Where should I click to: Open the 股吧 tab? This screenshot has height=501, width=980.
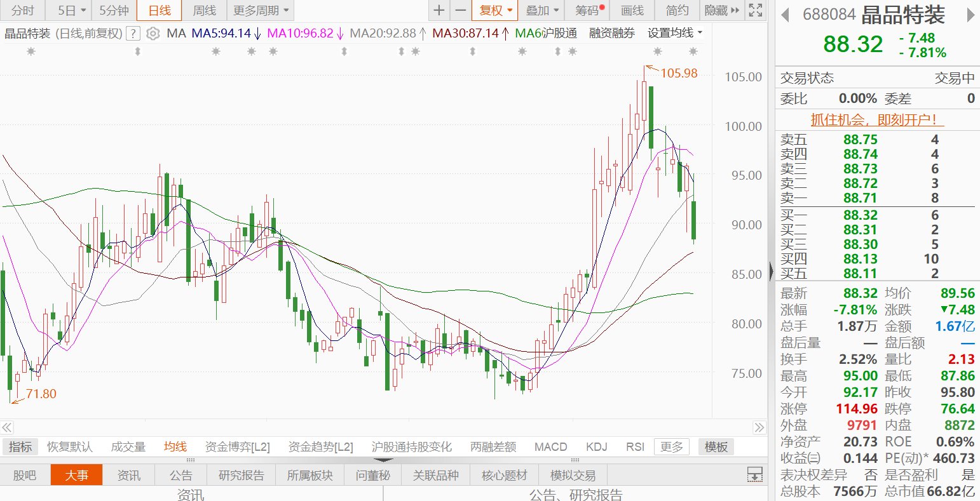point(25,475)
